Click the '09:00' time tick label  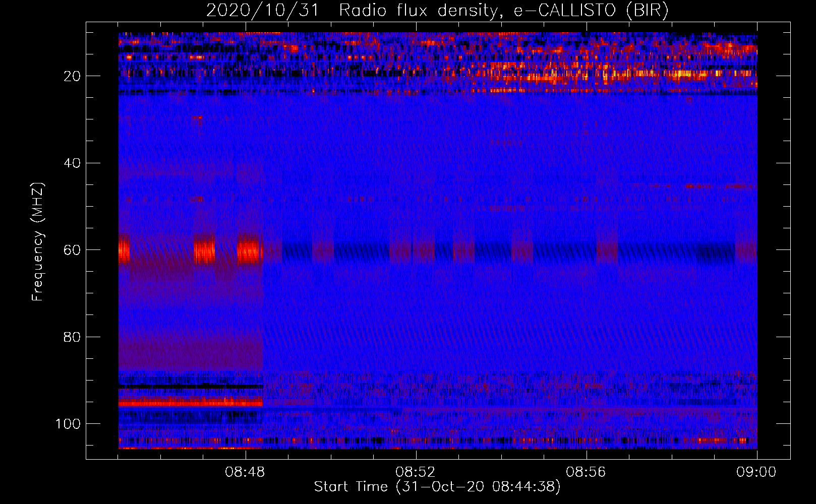(x=756, y=472)
